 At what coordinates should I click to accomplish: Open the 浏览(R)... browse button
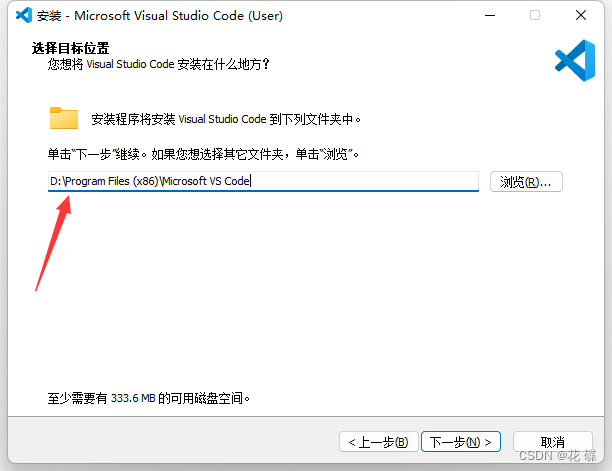point(526,181)
